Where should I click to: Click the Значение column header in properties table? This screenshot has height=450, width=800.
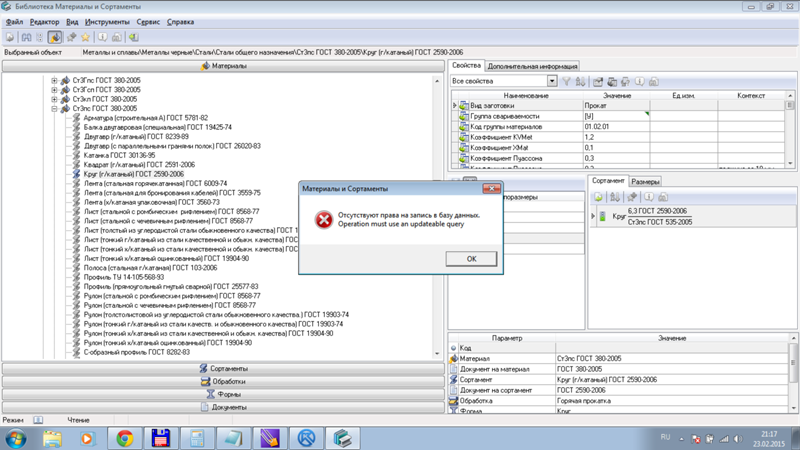(617, 95)
